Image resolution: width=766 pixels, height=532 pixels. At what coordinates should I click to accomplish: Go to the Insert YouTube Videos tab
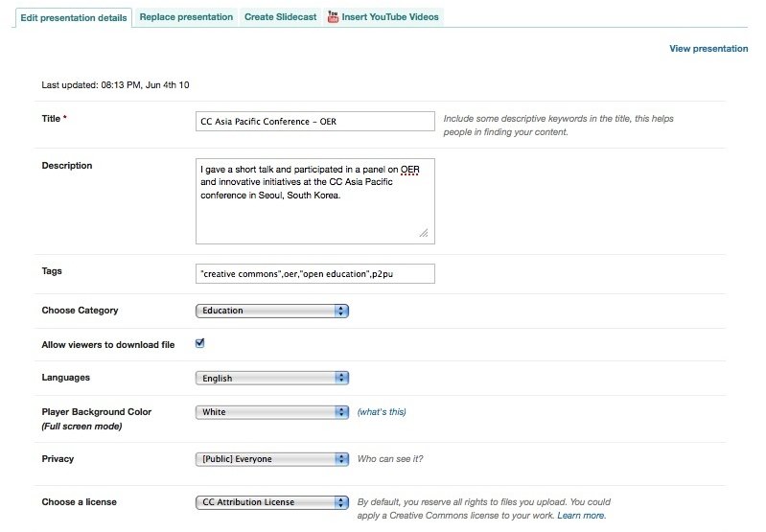[390, 17]
